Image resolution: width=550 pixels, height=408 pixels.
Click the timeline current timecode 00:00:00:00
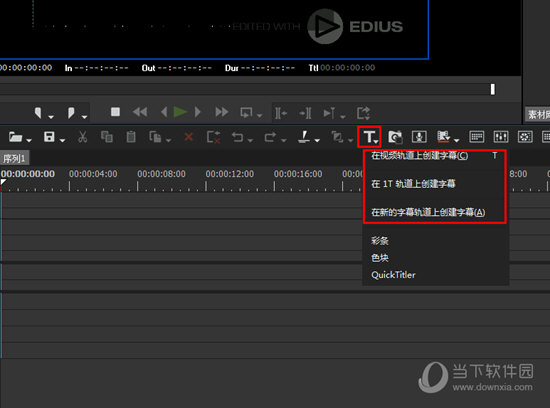[x=28, y=174]
